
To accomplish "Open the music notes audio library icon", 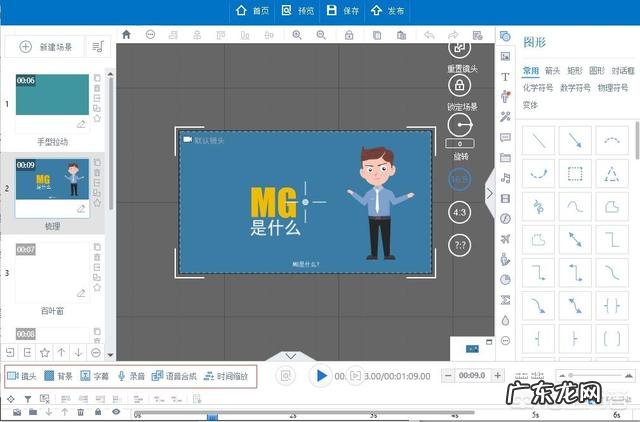I will pos(505,177).
